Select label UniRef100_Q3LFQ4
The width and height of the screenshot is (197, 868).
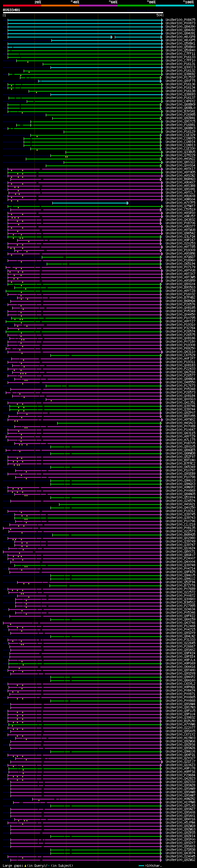tap(180, 236)
